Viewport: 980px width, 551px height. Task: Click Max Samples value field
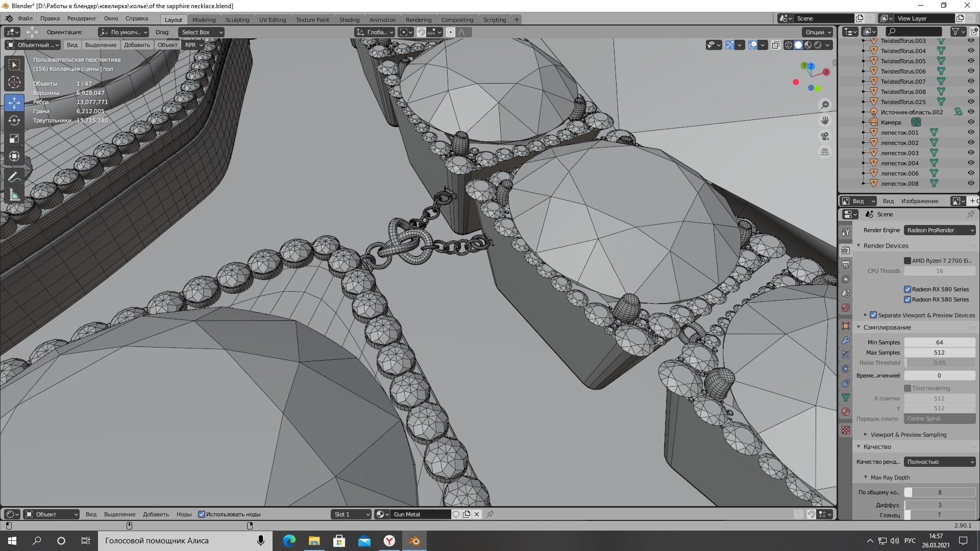click(x=939, y=353)
